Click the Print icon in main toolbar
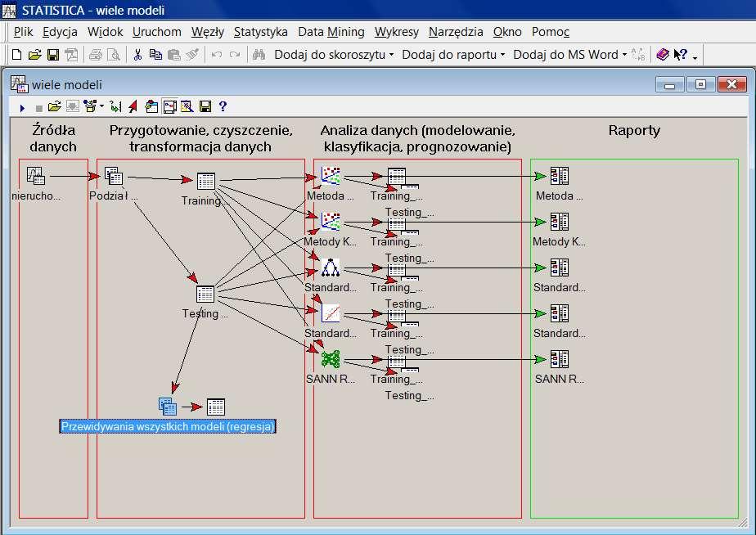Screen dimensions: 756x535 coord(96,55)
